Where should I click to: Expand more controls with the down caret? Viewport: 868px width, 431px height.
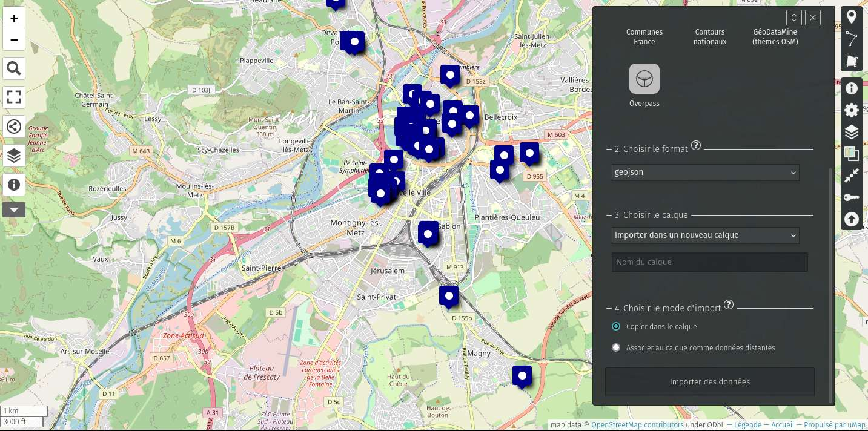pos(14,210)
